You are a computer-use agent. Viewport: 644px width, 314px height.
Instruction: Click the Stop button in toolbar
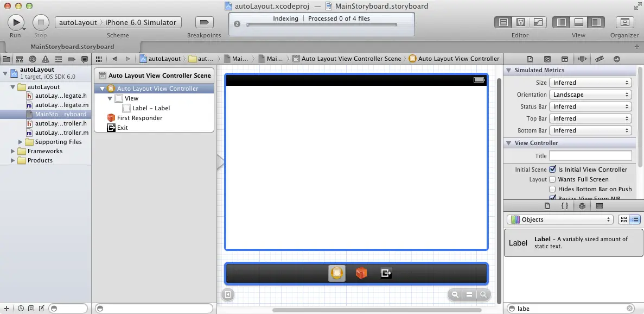click(41, 22)
